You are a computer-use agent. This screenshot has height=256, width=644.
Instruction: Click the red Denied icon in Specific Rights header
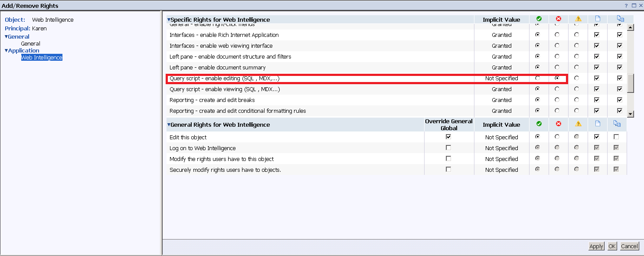[x=559, y=19]
